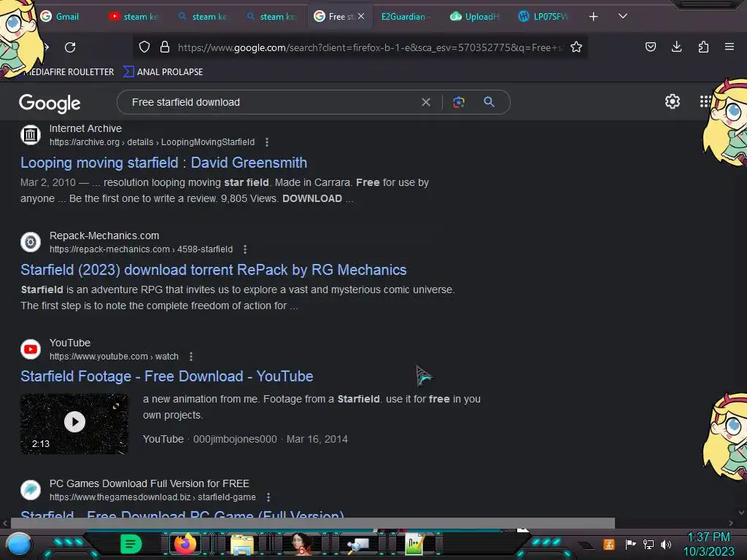The width and height of the screenshot is (747, 560).
Task: Search by image with Google Lens
Action: coord(459,102)
